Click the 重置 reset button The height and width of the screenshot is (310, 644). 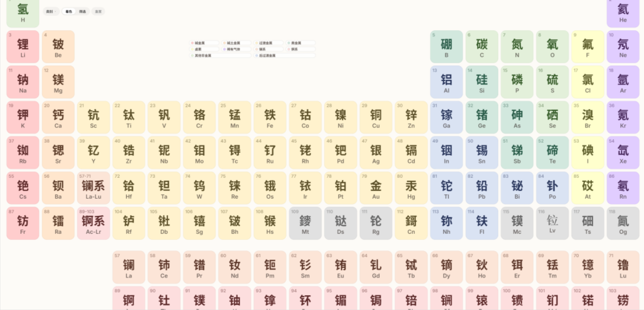pyautogui.click(x=98, y=12)
